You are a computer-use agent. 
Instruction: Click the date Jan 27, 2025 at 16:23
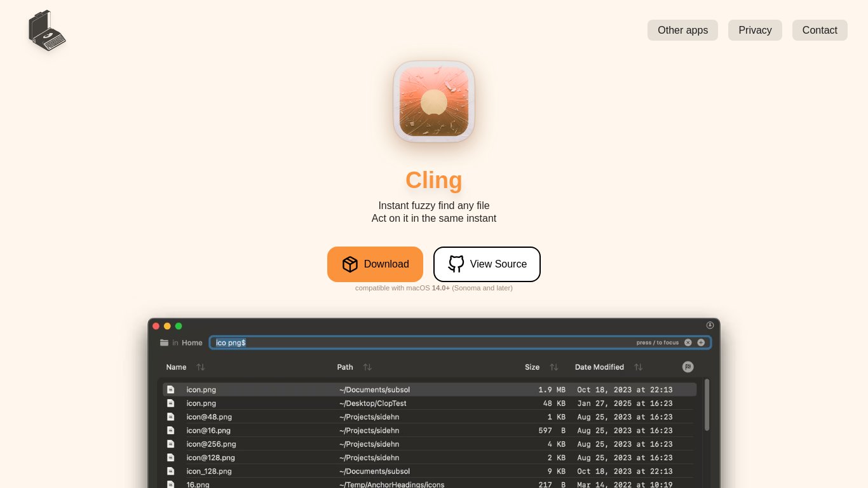(x=625, y=403)
